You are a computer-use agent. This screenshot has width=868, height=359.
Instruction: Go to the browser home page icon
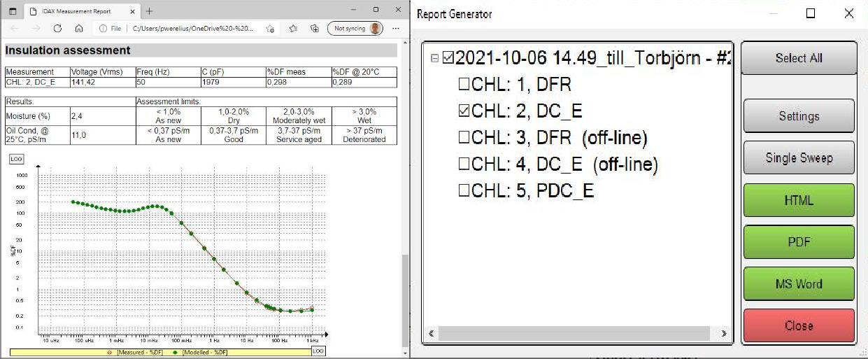tap(79, 29)
